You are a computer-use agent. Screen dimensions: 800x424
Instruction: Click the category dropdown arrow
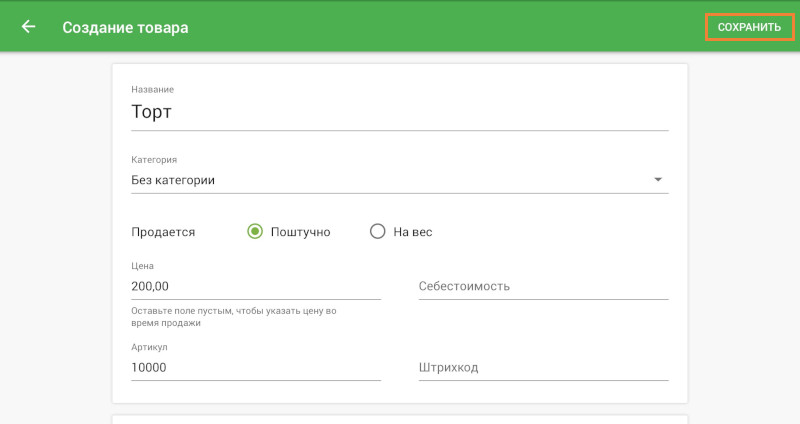pos(657,180)
